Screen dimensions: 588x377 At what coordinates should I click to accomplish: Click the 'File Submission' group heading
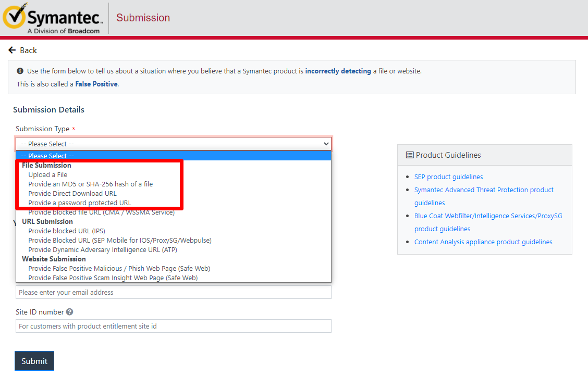pos(46,165)
